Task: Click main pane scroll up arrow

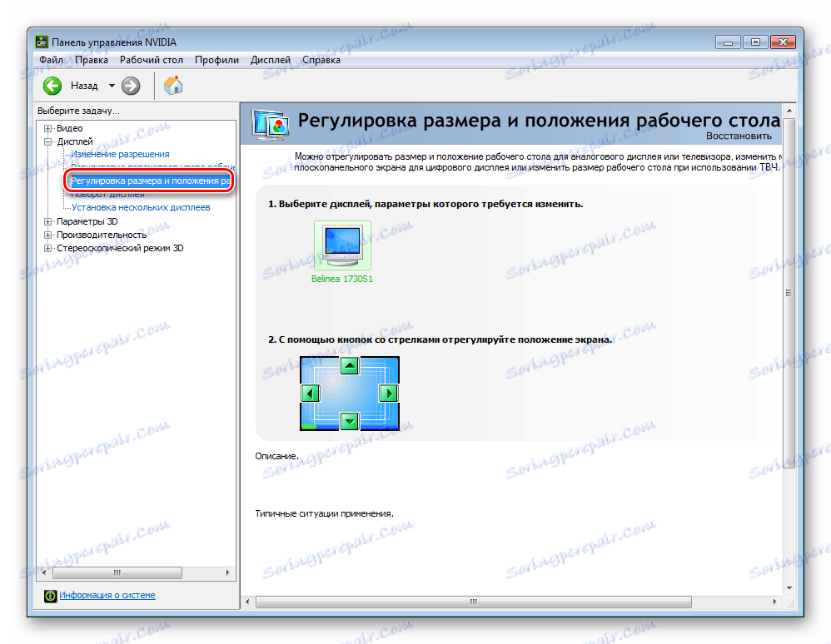Action: coord(789,111)
